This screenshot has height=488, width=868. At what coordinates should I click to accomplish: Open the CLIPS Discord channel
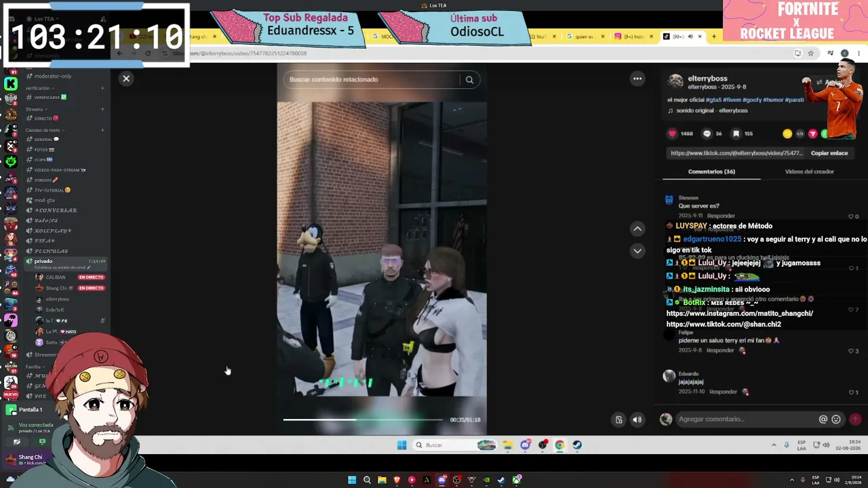[45, 160]
